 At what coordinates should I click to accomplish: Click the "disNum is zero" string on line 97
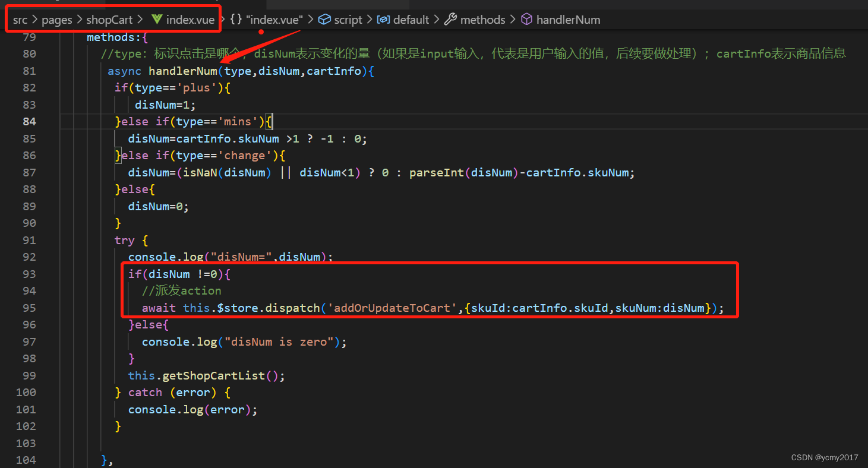point(279,341)
